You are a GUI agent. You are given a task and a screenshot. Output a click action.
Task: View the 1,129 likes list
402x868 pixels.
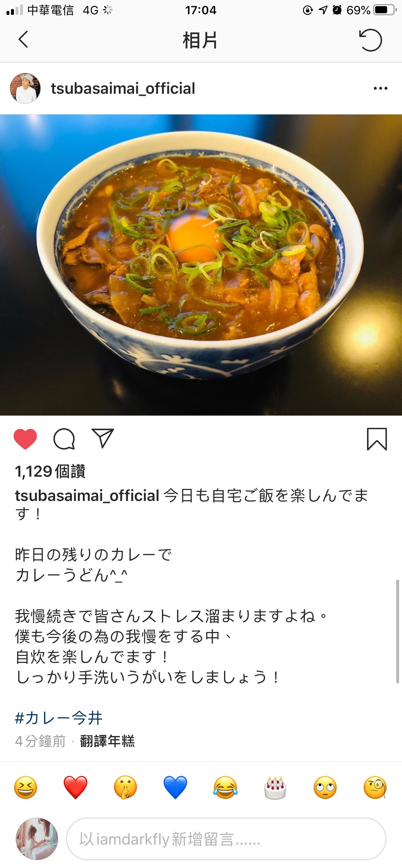click(x=50, y=471)
